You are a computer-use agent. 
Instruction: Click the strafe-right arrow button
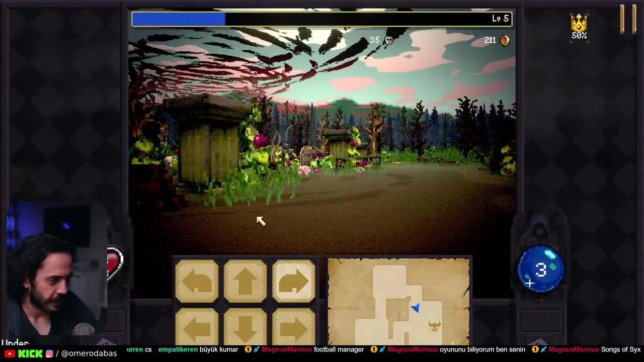[x=293, y=328]
